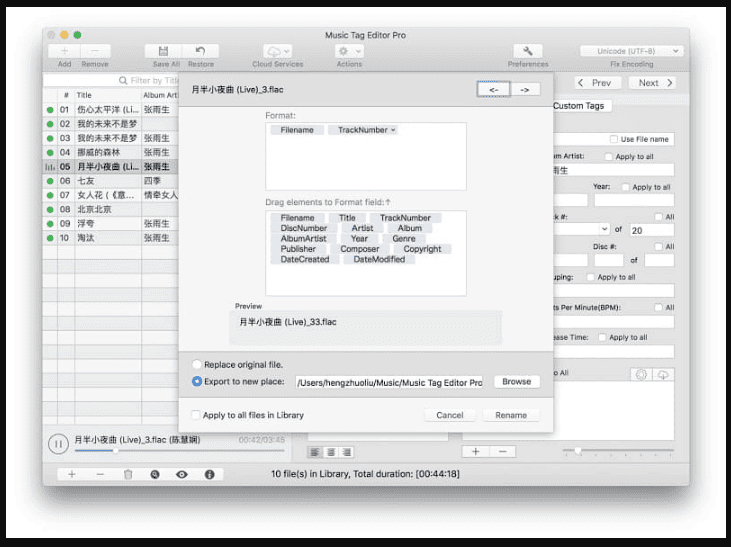Image resolution: width=731 pixels, height=547 pixels.
Task: Click the minus icon in bottom toolbar
Action: coord(100,474)
